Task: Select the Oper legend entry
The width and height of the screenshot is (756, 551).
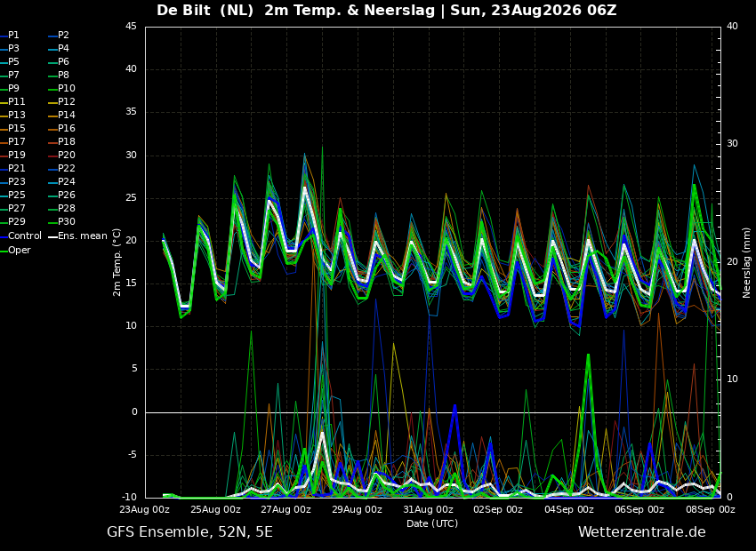Action: [20, 251]
